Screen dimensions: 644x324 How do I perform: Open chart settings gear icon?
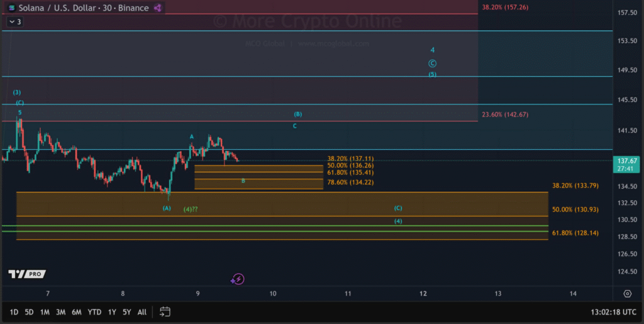click(x=627, y=294)
